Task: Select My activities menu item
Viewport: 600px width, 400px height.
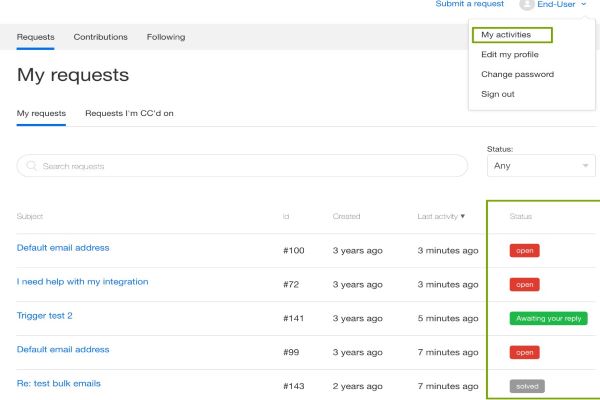Action: pyautogui.click(x=506, y=35)
